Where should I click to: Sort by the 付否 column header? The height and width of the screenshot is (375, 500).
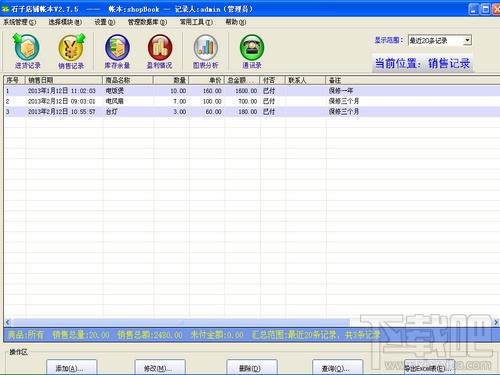point(272,80)
